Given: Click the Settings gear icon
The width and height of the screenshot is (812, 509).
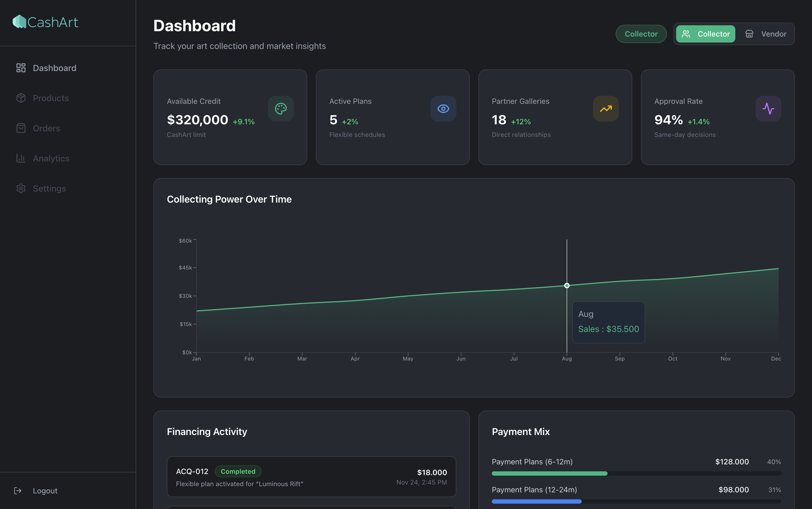Looking at the screenshot, I should point(21,188).
